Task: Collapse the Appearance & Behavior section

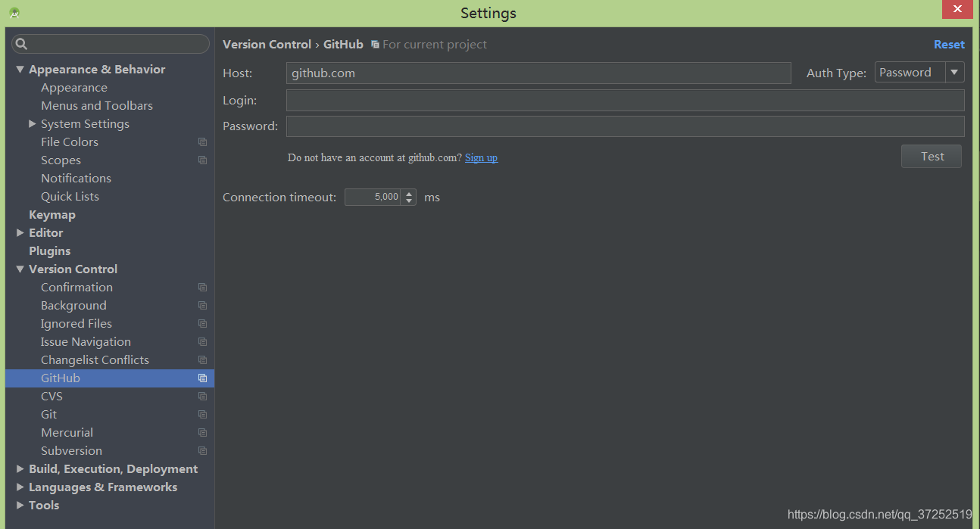Action: tap(20, 70)
